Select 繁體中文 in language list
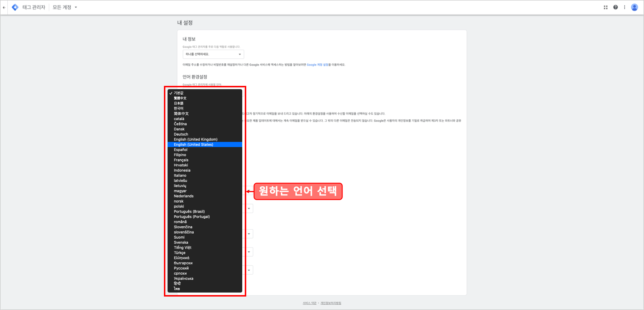Image resolution: width=644 pixels, height=310 pixels. [205, 98]
